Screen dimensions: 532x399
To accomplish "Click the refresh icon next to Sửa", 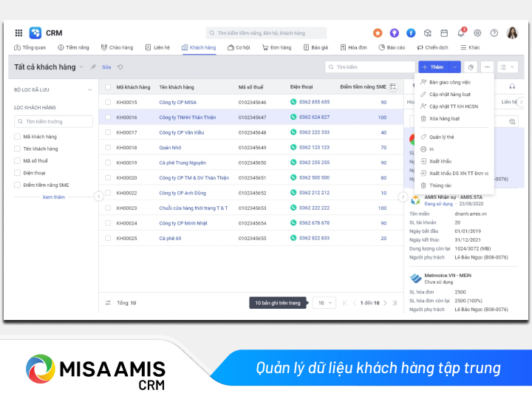I will [120, 67].
